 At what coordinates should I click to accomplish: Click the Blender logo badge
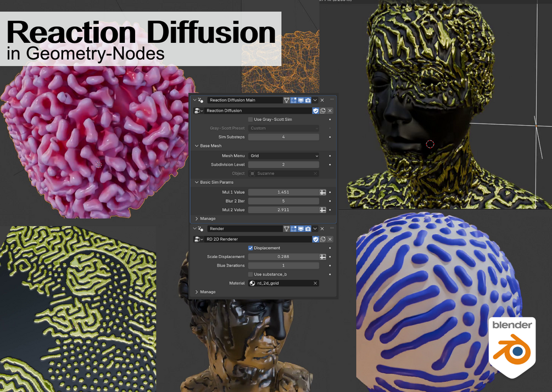[x=512, y=346]
